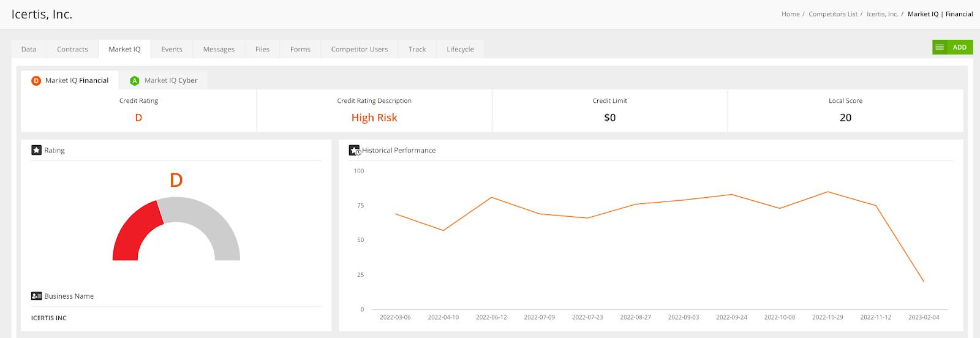The image size is (980, 338).
Task: Click the chart line's 2023-02-04 endpoint
Action: (x=924, y=282)
